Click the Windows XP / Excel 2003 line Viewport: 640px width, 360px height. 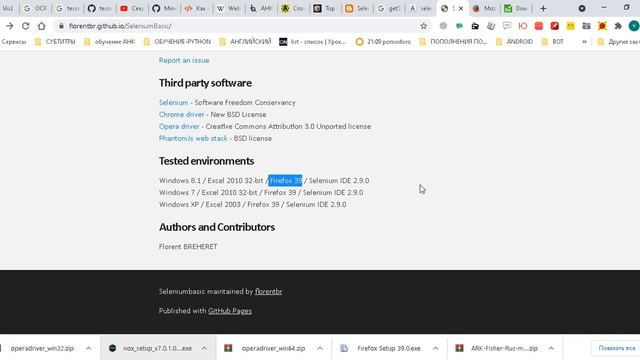[252, 204]
